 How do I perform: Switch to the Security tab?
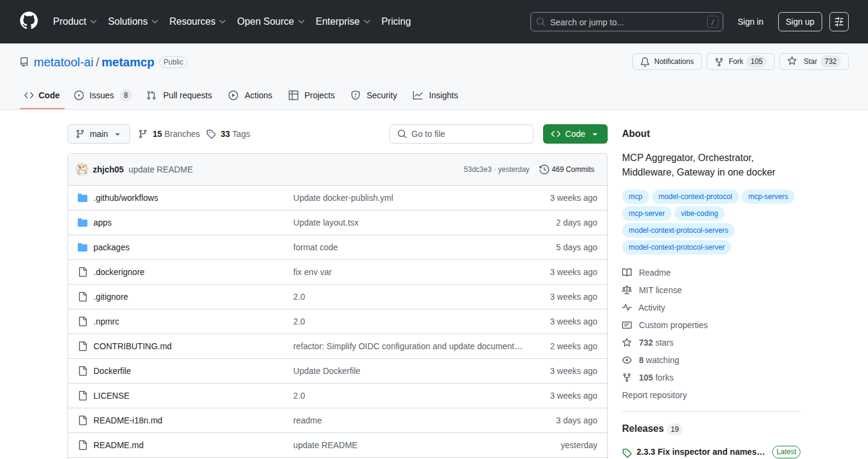coord(374,95)
